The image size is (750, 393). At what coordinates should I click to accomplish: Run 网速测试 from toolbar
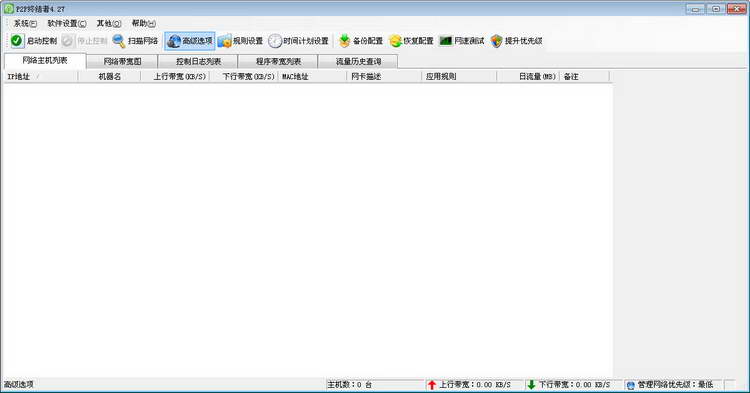pos(462,41)
